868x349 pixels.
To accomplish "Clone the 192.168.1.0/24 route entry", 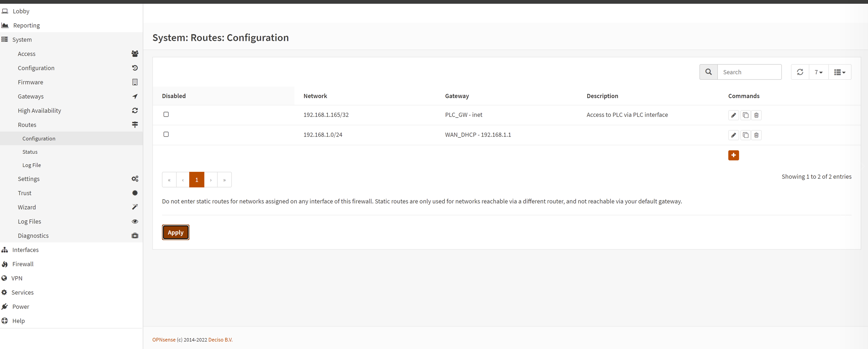I will pos(745,135).
